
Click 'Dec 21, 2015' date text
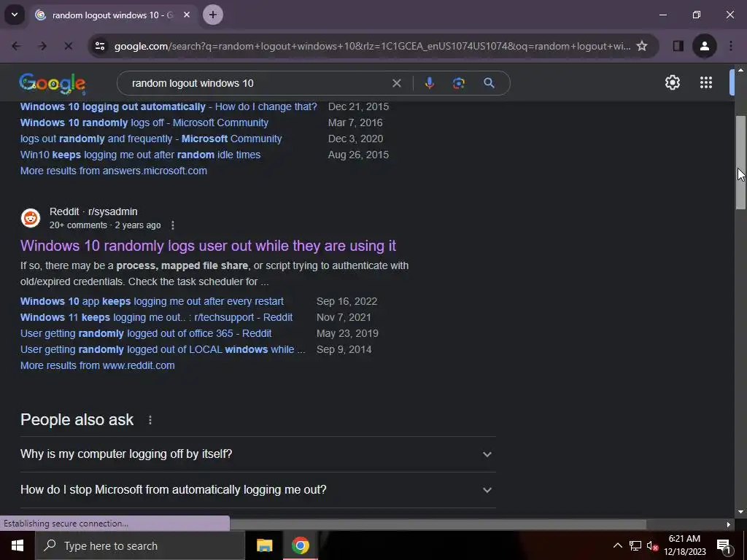point(358,106)
